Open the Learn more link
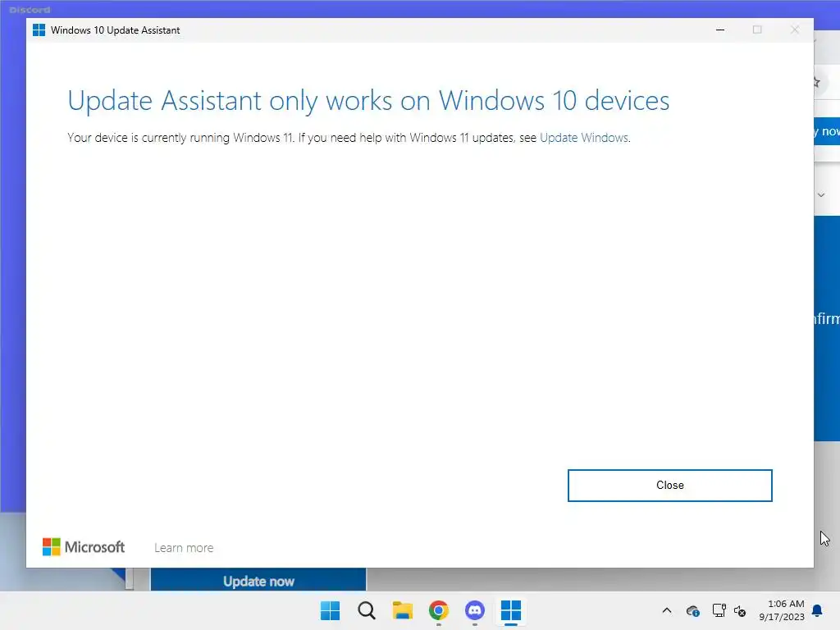The width and height of the screenshot is (840, 630). click(184, 547)
